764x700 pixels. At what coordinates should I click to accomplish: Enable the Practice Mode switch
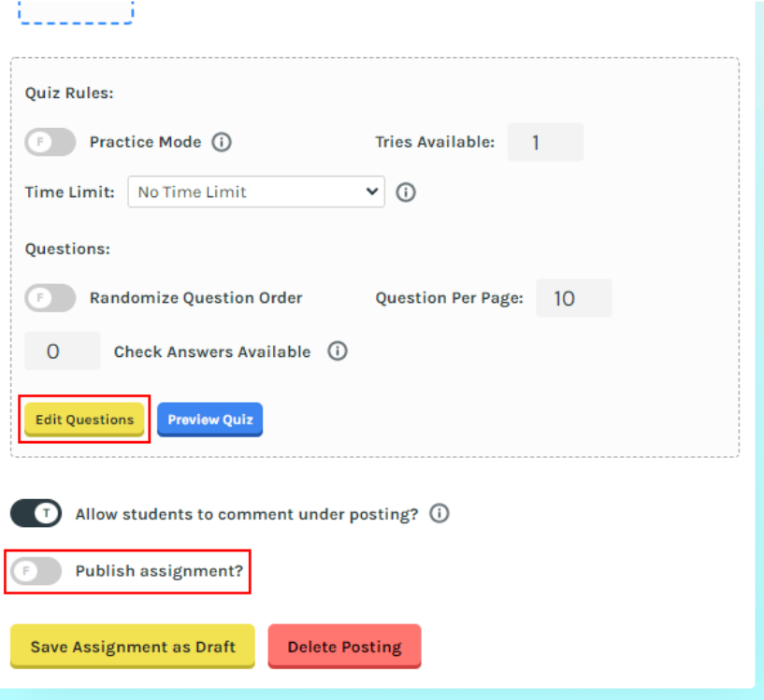tap(50, 142)
